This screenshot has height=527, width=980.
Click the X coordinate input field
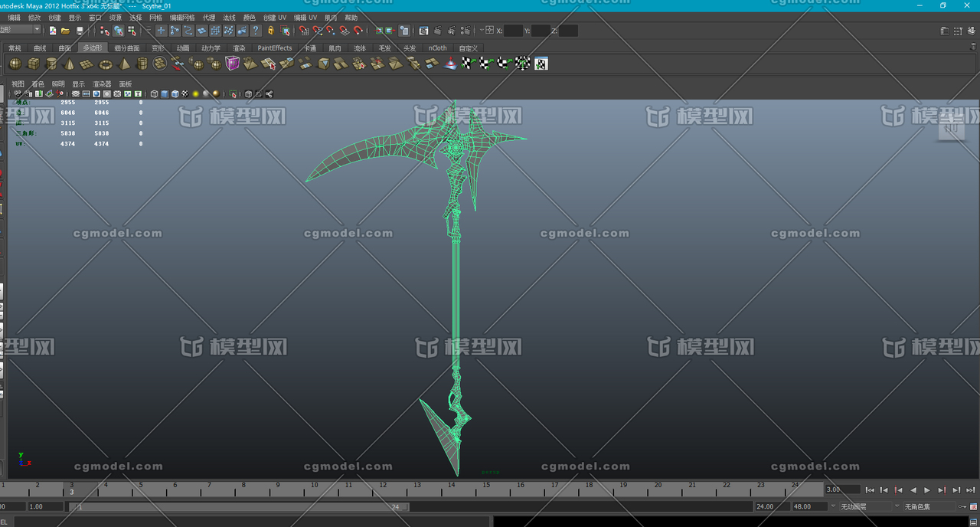click(x=514, y=31)
